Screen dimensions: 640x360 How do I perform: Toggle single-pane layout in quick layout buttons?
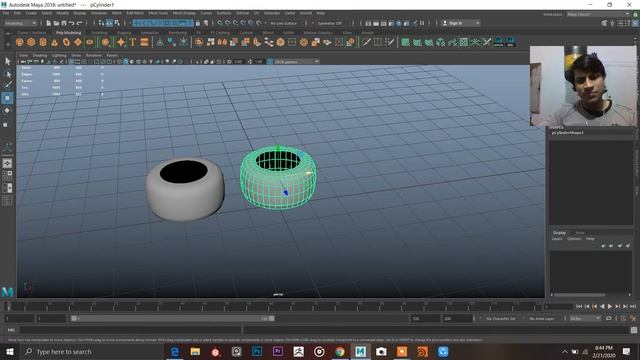tap(7, 163)
